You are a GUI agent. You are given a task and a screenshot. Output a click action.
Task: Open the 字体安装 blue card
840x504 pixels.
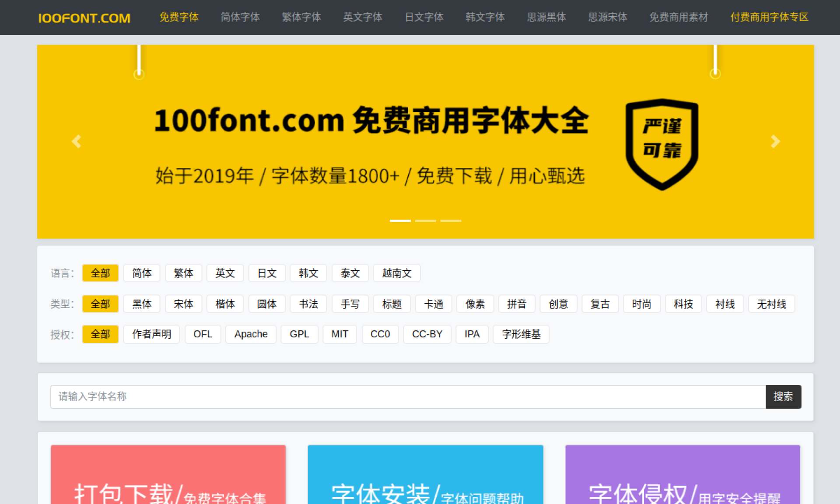click(425, 475)
